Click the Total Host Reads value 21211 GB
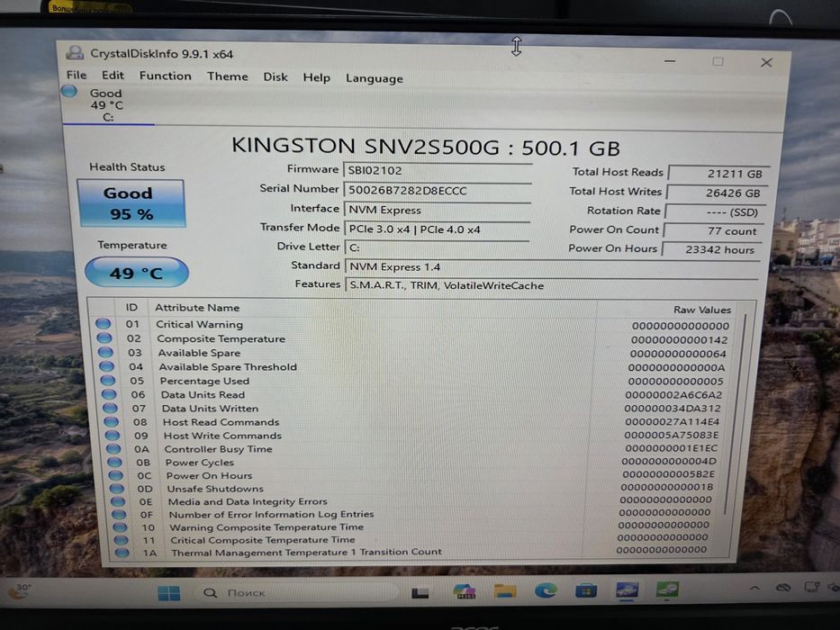840x630 pixels. click(x=719, y=174)
